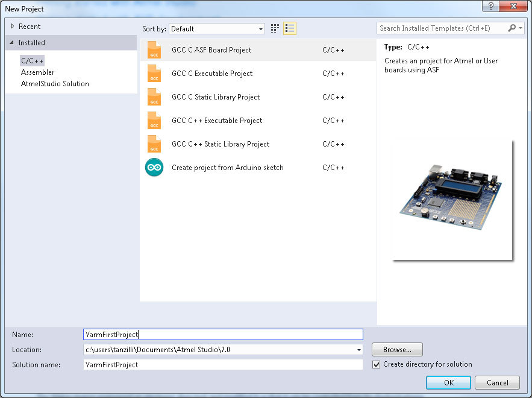This screenshot has height=398, width=532.
Task: Click C/C++ type of ASF Board row
Action: click(x=333, y=50)
